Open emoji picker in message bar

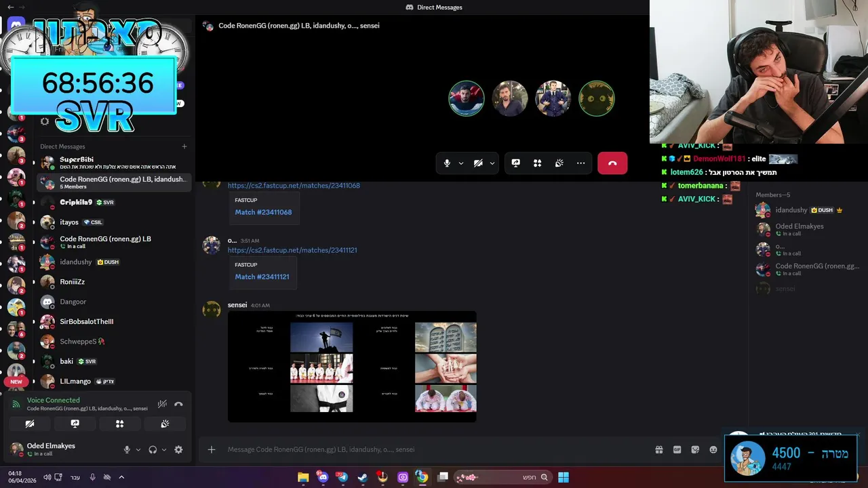pyautogui.click(x=713, y=449)
